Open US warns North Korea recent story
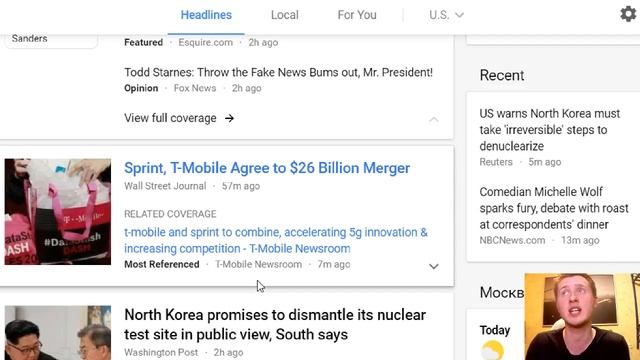This screenshot has width=640, height=360. pos(549,129)
